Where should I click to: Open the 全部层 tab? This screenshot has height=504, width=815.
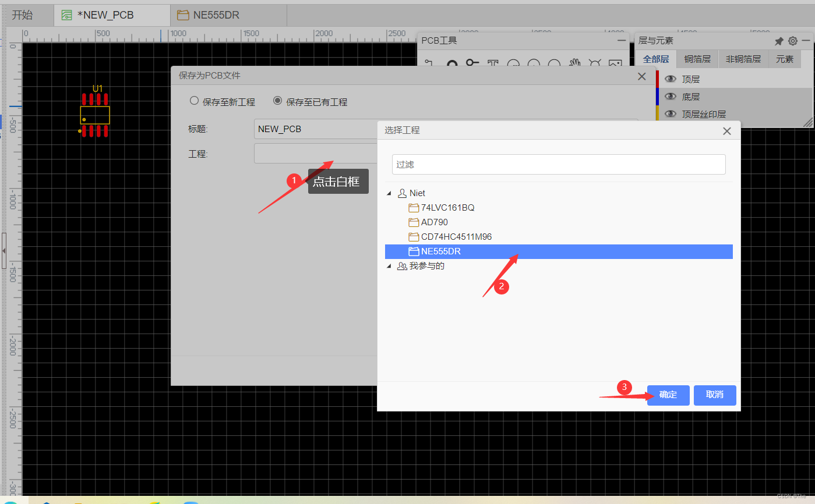656,59
